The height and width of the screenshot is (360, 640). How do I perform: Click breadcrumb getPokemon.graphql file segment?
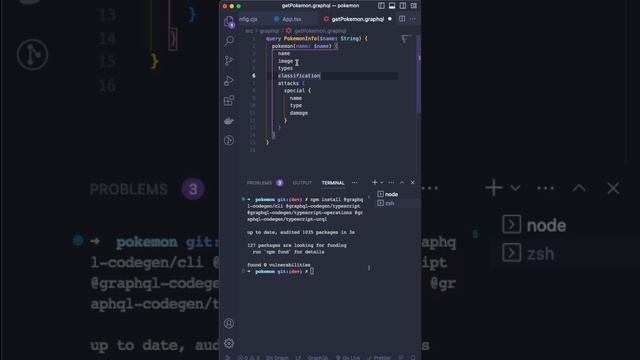tap(316, 31)
